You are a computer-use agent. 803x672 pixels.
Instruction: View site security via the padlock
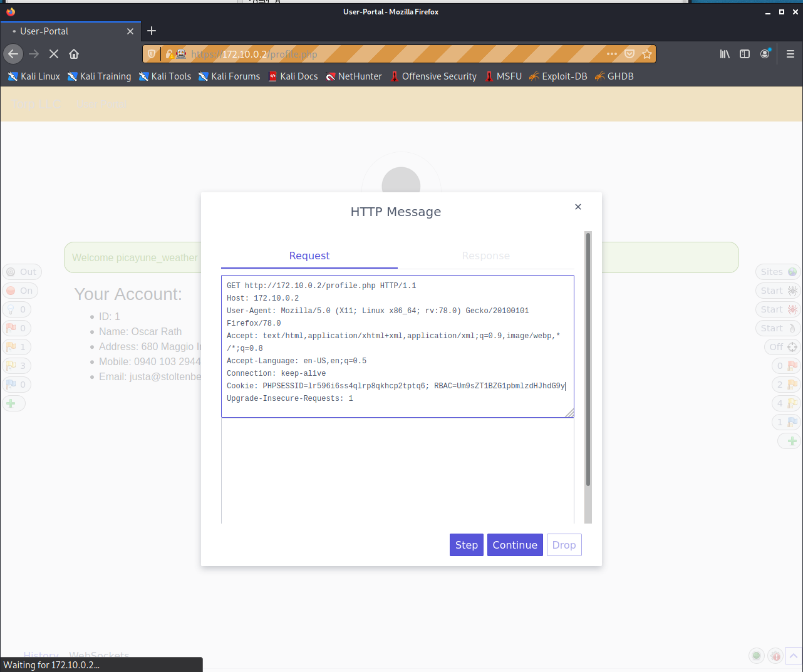pos(168,54)
